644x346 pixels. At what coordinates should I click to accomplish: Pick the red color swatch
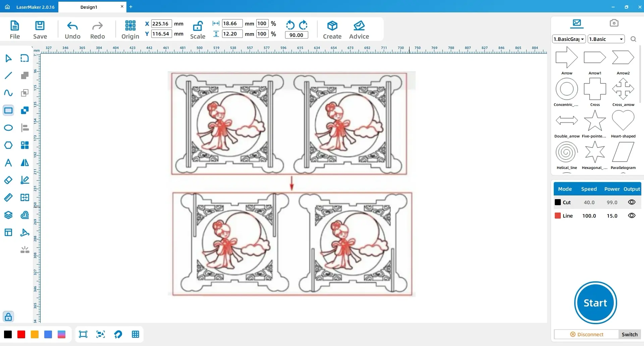[x=21, y=334]
